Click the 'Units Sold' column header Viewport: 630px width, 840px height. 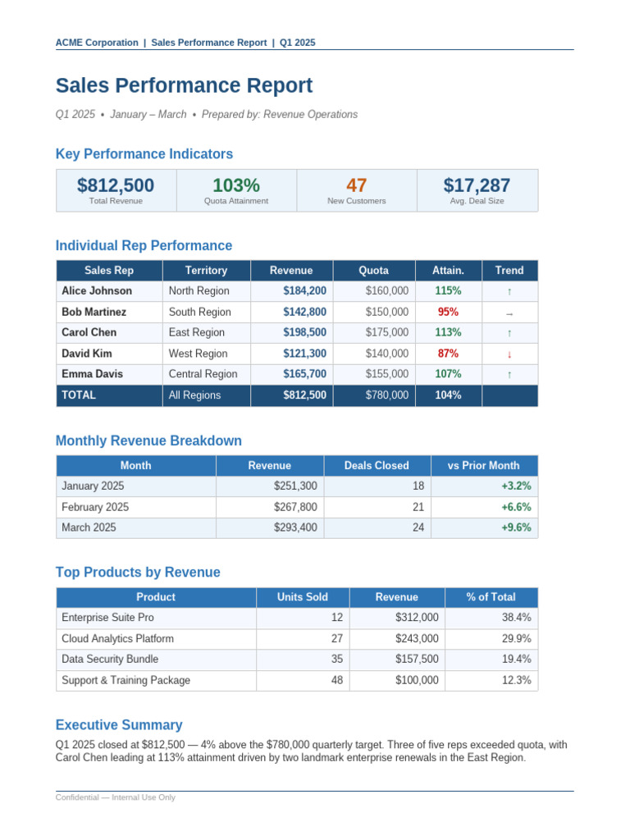303,597
